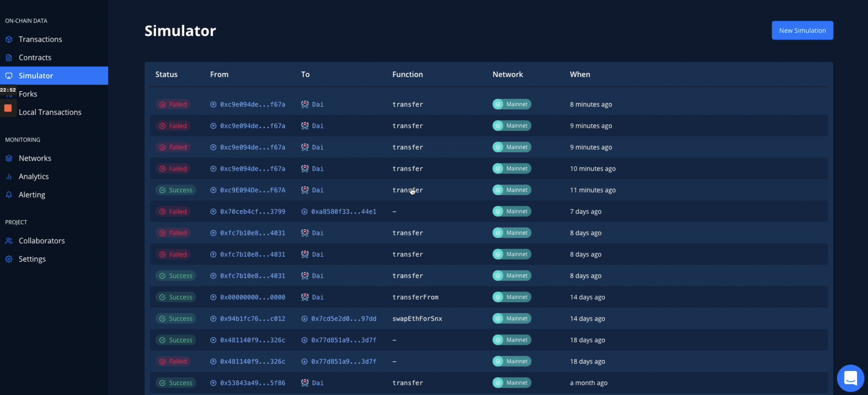Viewport: 868px width, 395px height.
Task: Click the swapEthForSnx function cell
Action: pos(417,318)
